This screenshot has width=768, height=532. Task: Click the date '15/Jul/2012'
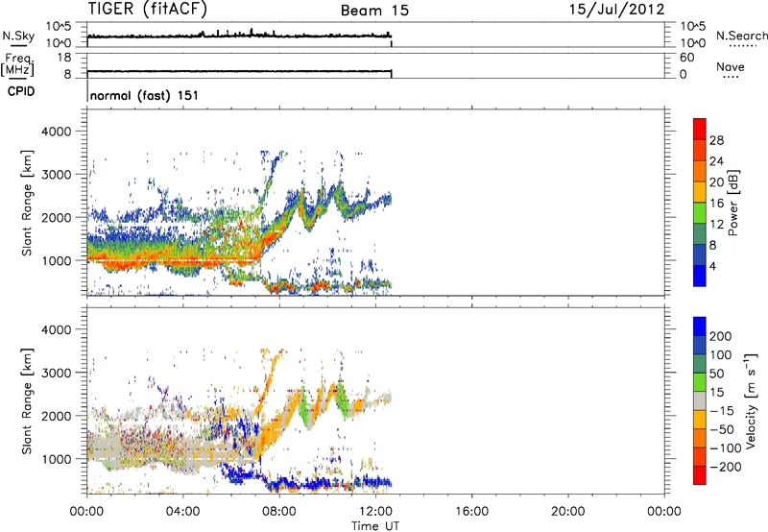click(x=616, y=10)
